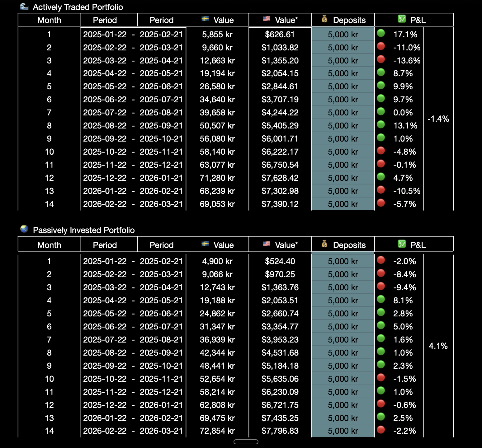Click the red indicator next to -9.4%
The width and height of the screenshot is (482, 448).
[x=381, y=287]
